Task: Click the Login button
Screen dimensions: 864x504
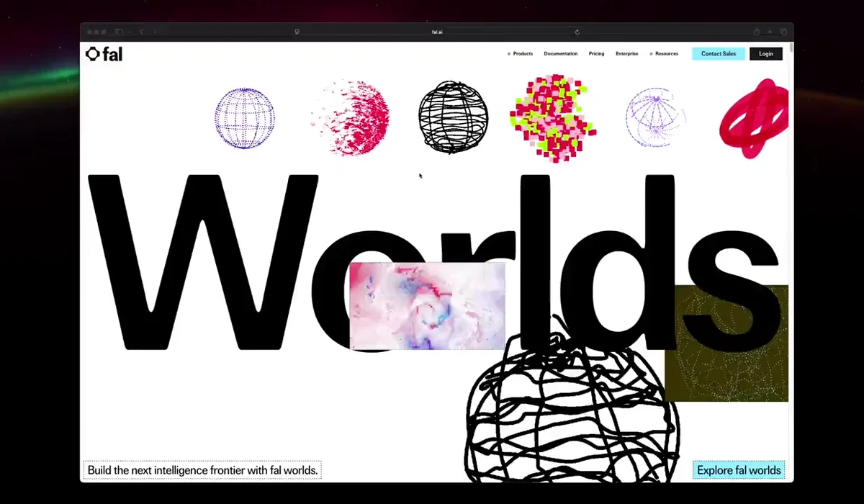Action: (766, 54)
